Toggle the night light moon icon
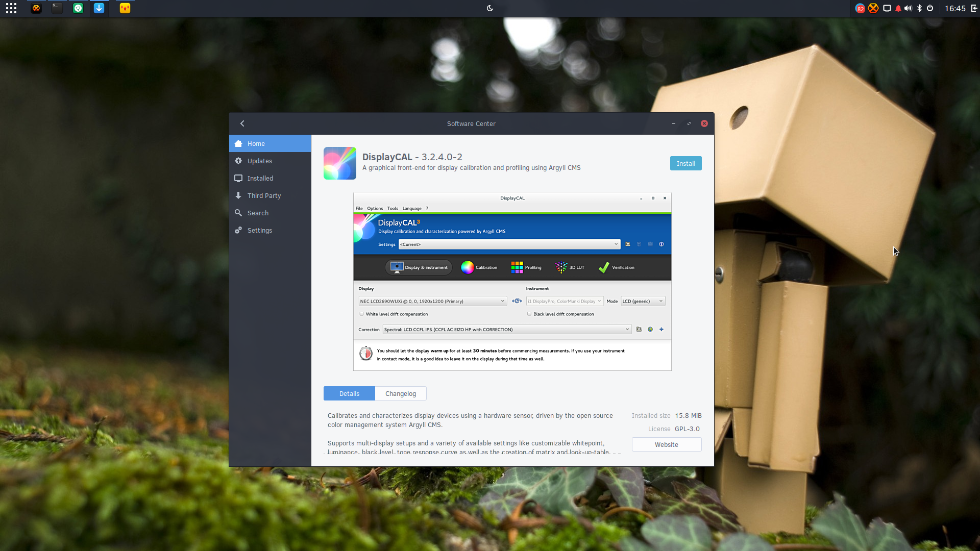Image resolution: width=980 pixels, height=551 pixels. pyautogui.click(x=490, y=8)
